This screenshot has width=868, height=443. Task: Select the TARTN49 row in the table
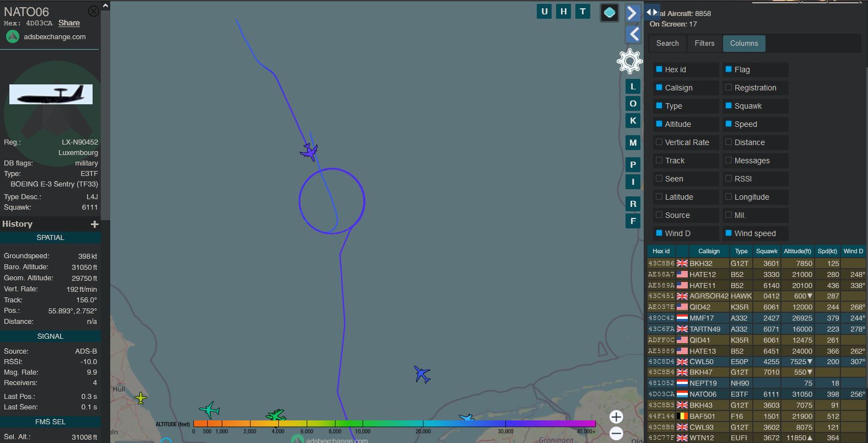756,329
